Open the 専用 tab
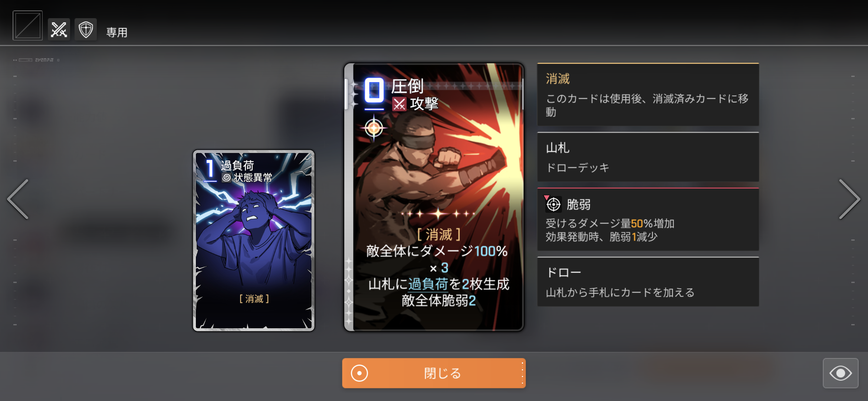This screenshot has width=868, height=401. click(x=117, y=32)
